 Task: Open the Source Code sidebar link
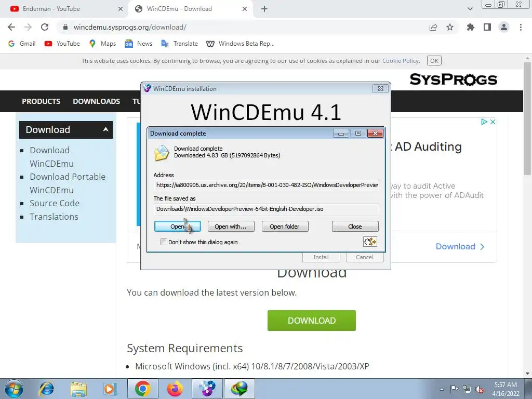[54, 203]
